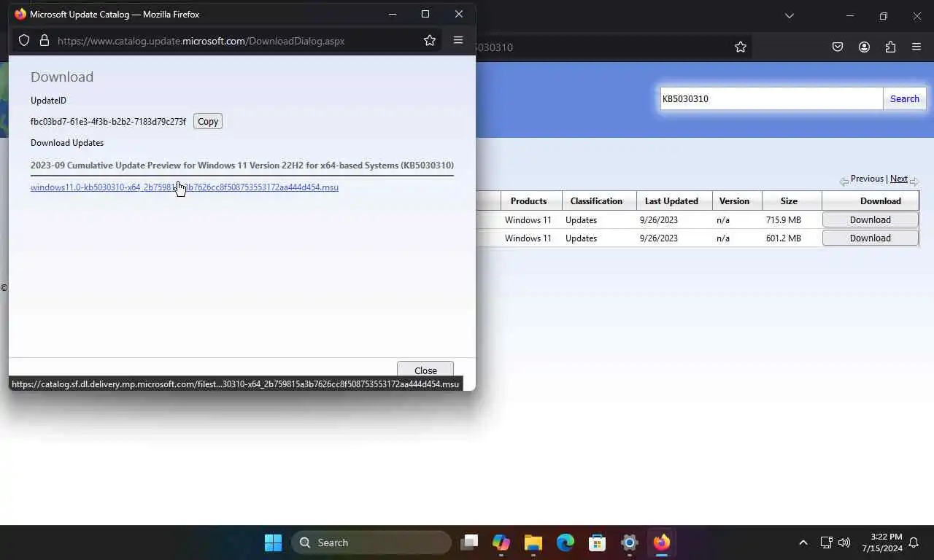Switch to Firefox on the taskbar
Viewport: 934px width, 560px height.
point(662,542)
